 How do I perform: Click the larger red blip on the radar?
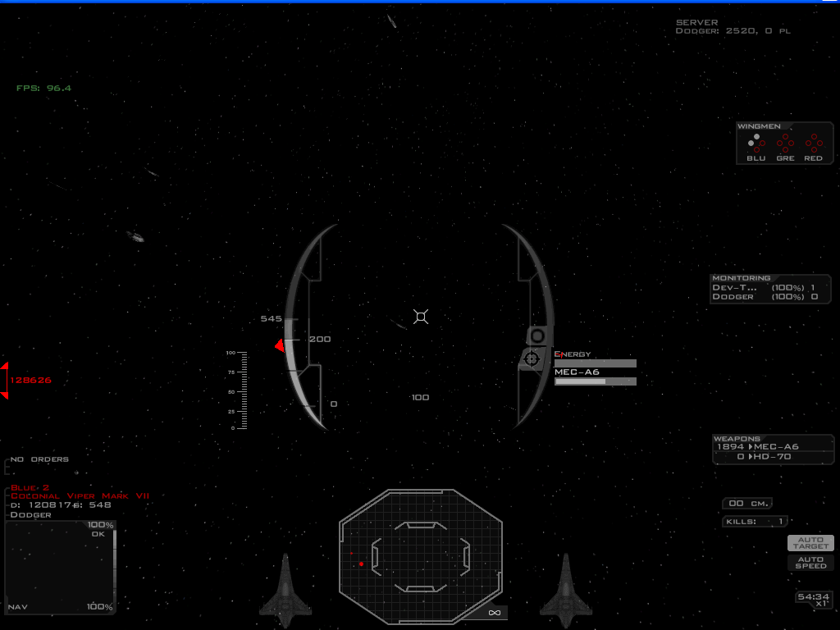pyautogui.click(x=362, y=564)
